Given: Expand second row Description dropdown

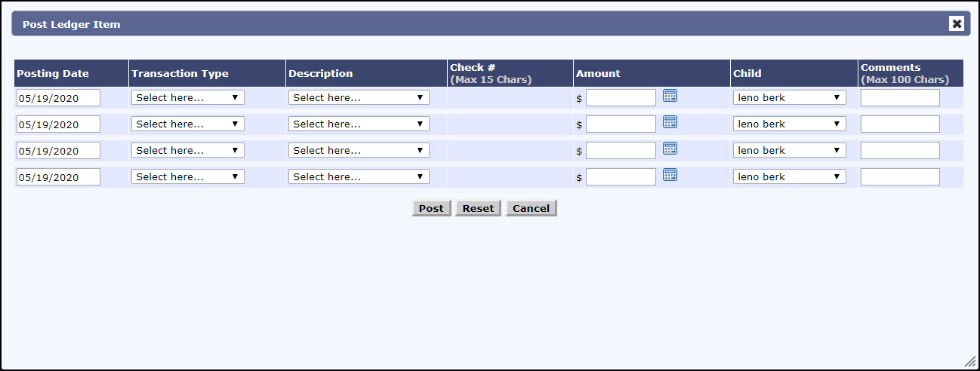Looking at the screenshot, I should 359,124.
